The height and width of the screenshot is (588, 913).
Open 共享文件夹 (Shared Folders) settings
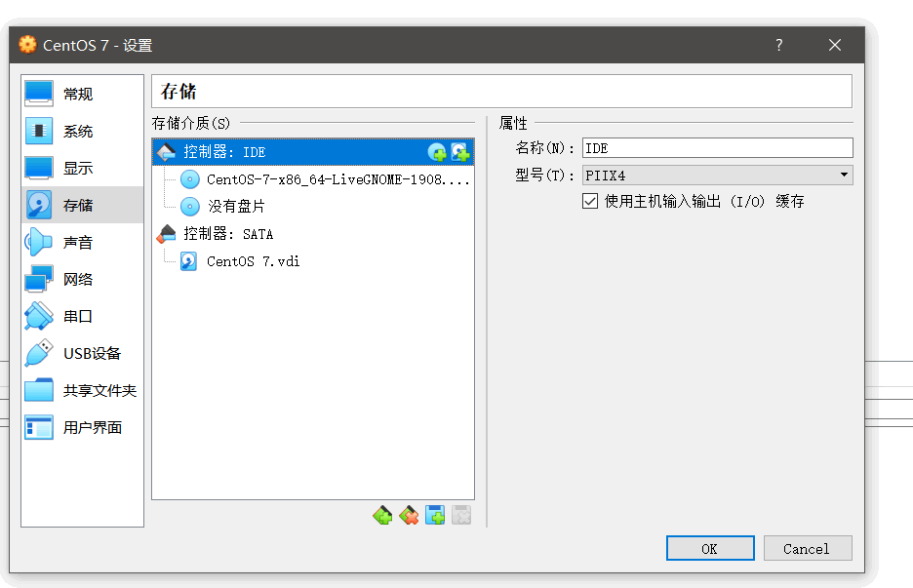(x=82, y=391)
